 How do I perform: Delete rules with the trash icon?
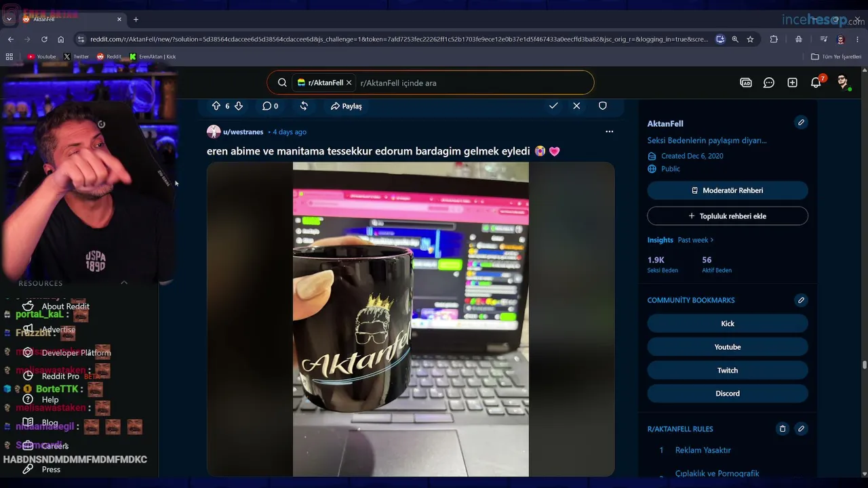click(783, 429)
